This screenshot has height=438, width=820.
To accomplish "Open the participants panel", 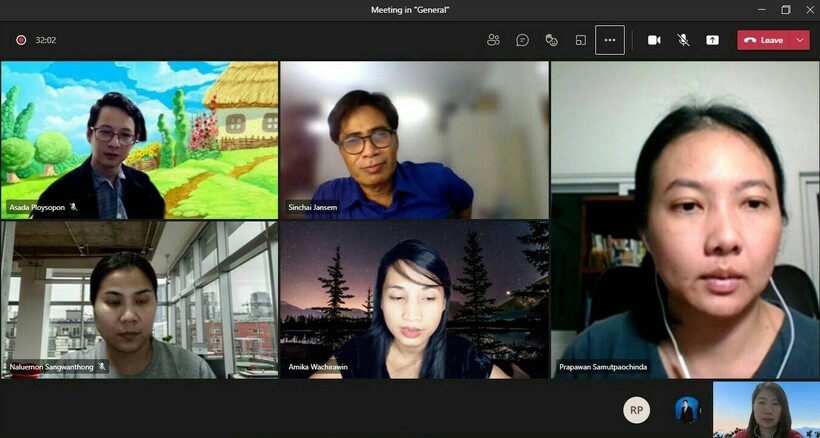I will point(493,40).
